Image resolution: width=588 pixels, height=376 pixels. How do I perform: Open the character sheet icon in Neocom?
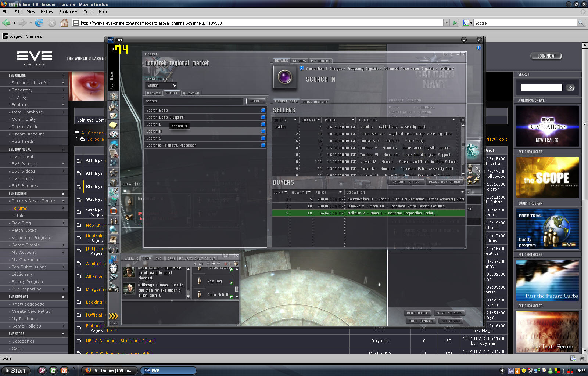[x=114, y=96]
